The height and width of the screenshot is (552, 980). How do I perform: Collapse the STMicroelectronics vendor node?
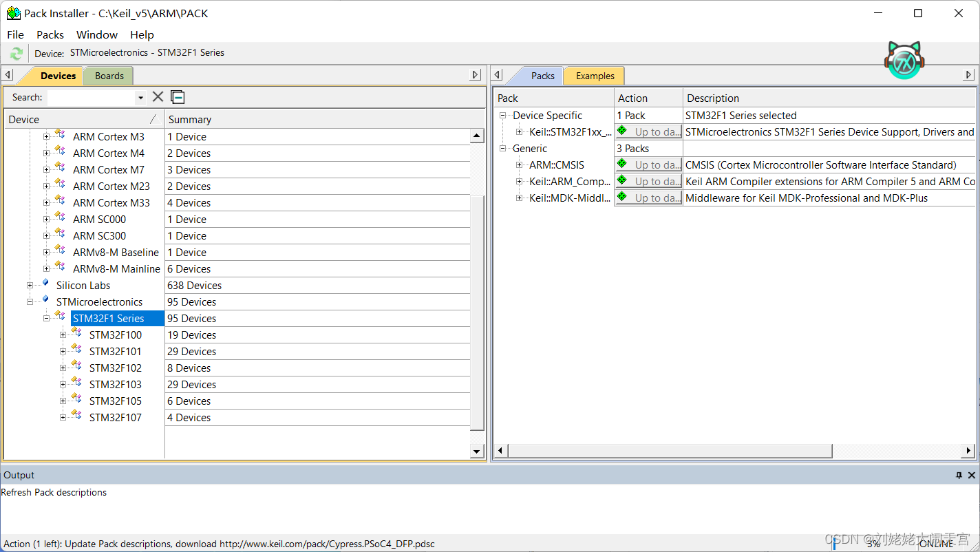point(30,301)
